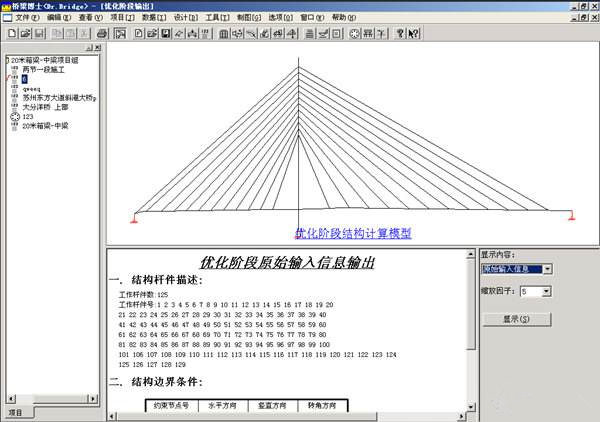Select the last 20米箱梁-中梁 tree item
Screen dimensions: 600x422
tap(45, 126)
